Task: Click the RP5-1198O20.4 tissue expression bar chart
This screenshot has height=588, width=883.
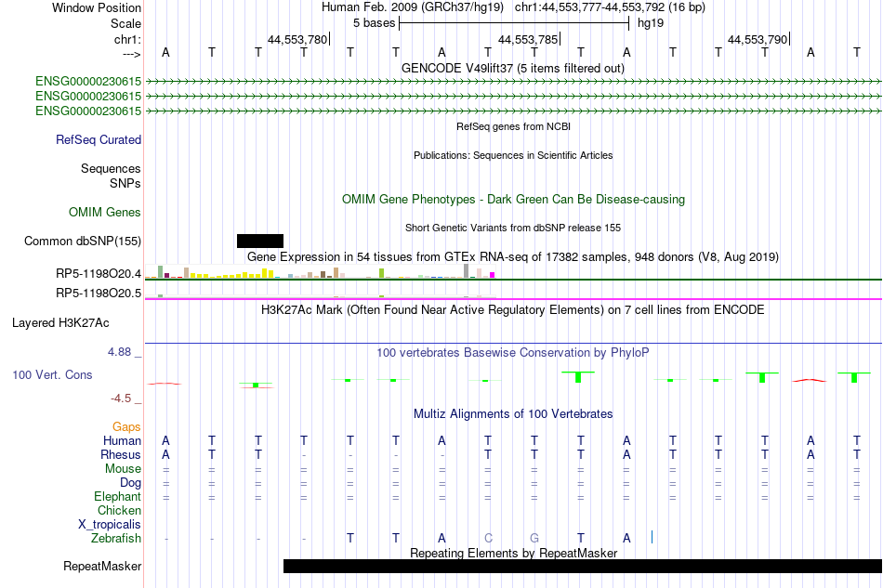Action: point(320,272)
